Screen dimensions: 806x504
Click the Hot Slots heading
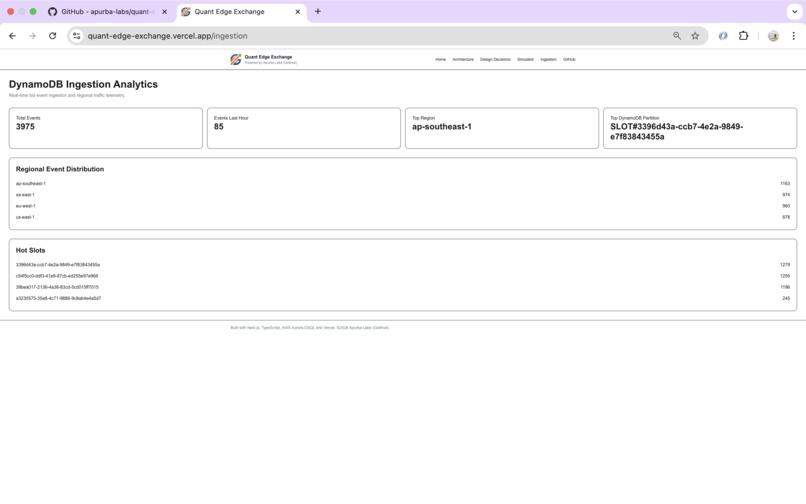coord(30,250)
